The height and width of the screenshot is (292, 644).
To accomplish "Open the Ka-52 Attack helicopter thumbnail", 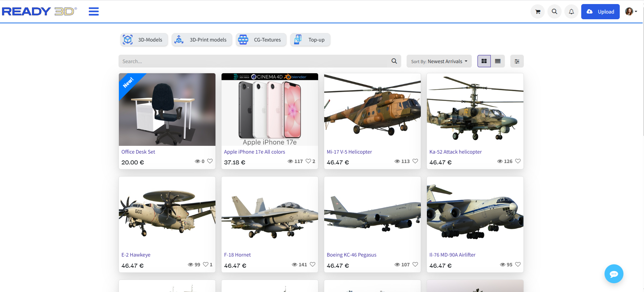I will coord(475,109).
